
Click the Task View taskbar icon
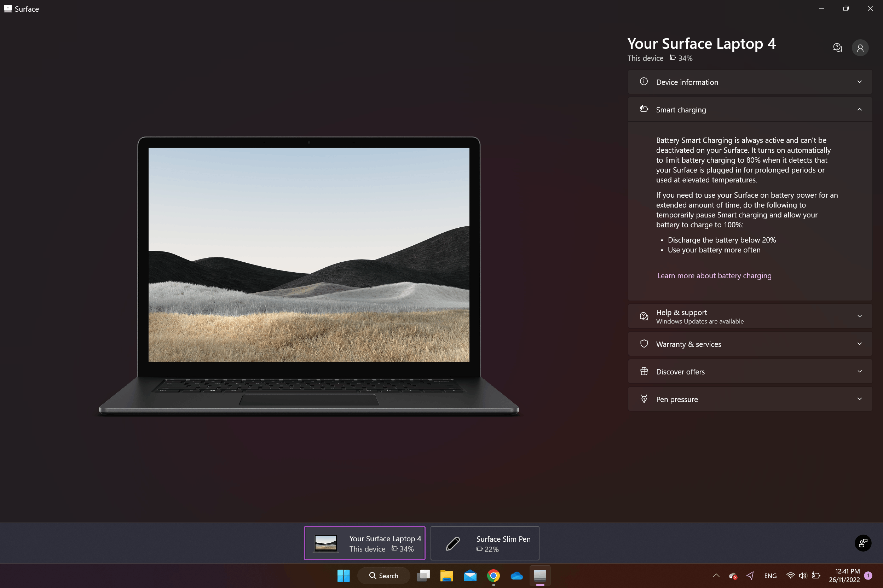[x=423, y=575]
